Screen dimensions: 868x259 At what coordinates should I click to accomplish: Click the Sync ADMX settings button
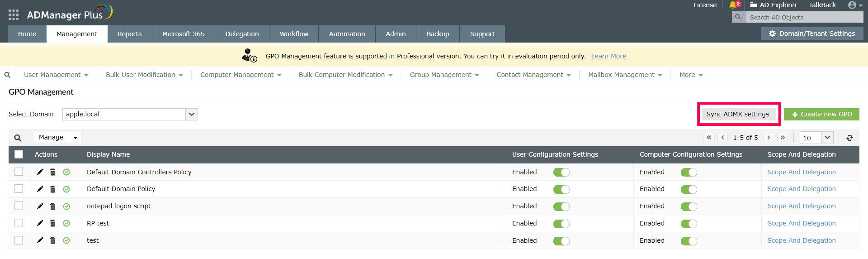tap(737, 114)
